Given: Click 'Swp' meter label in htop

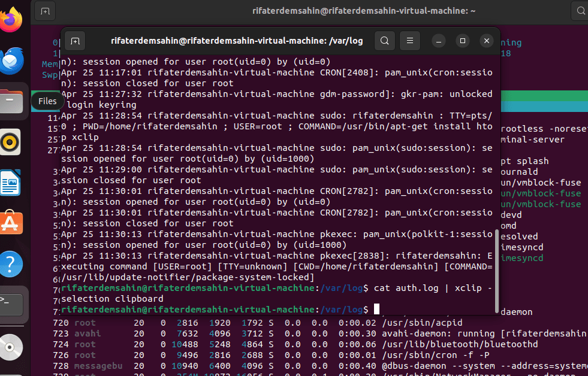Looking at the screenshot, I should click(x=50, y=75).
